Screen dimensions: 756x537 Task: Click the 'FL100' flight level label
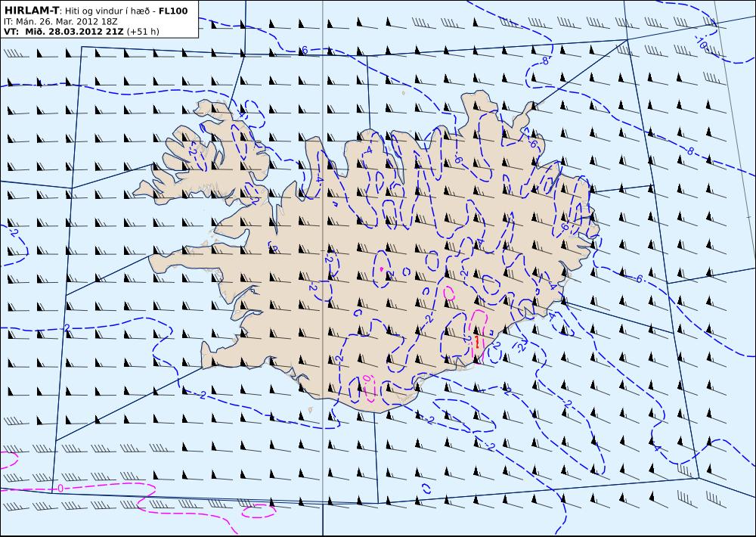173,11
